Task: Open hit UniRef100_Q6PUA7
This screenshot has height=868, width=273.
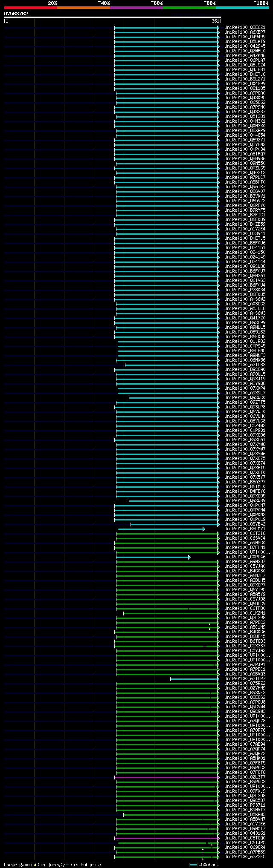Action: coord(245,60)
